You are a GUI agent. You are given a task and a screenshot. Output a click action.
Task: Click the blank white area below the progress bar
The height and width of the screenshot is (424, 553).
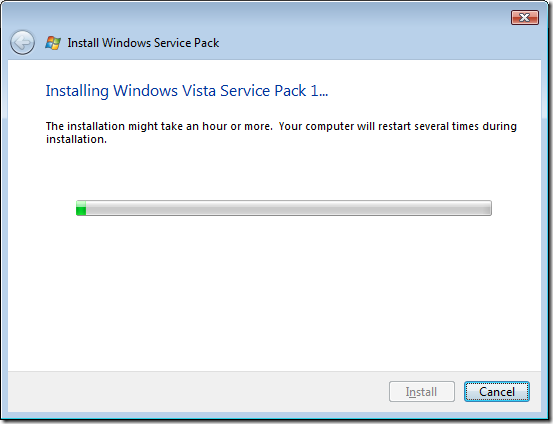tap(275, 293)
